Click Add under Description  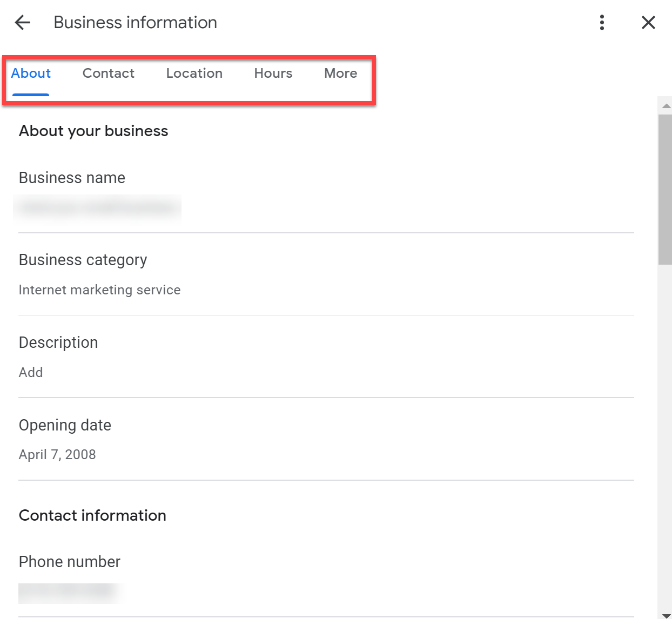pos(31,372)
